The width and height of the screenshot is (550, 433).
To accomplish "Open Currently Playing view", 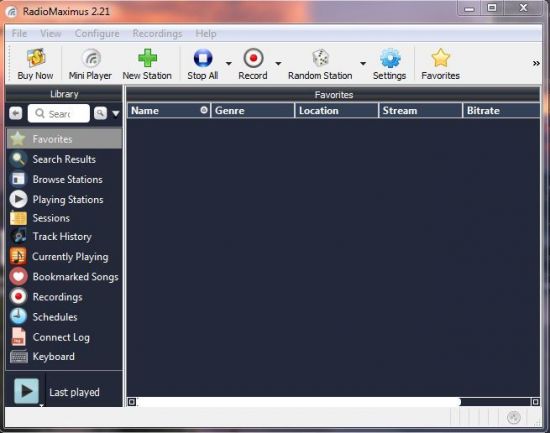I will [x=65, y=257].
